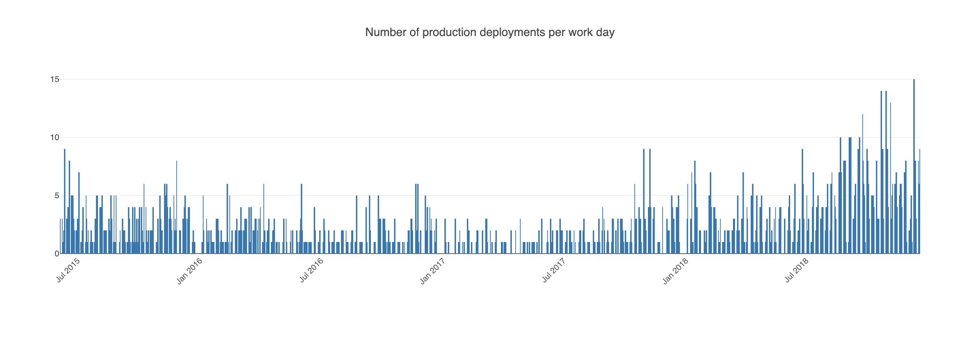Click the Jul 2017 x-axis label
980x342 pixels.
pos(554,270)
